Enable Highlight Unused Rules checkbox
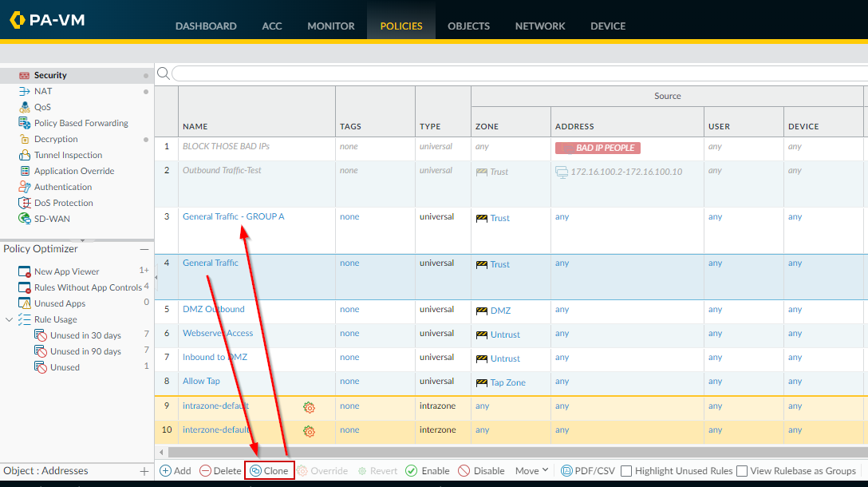Image resolution: width=868 pixels, height=487 pixels. coord(626,471)
